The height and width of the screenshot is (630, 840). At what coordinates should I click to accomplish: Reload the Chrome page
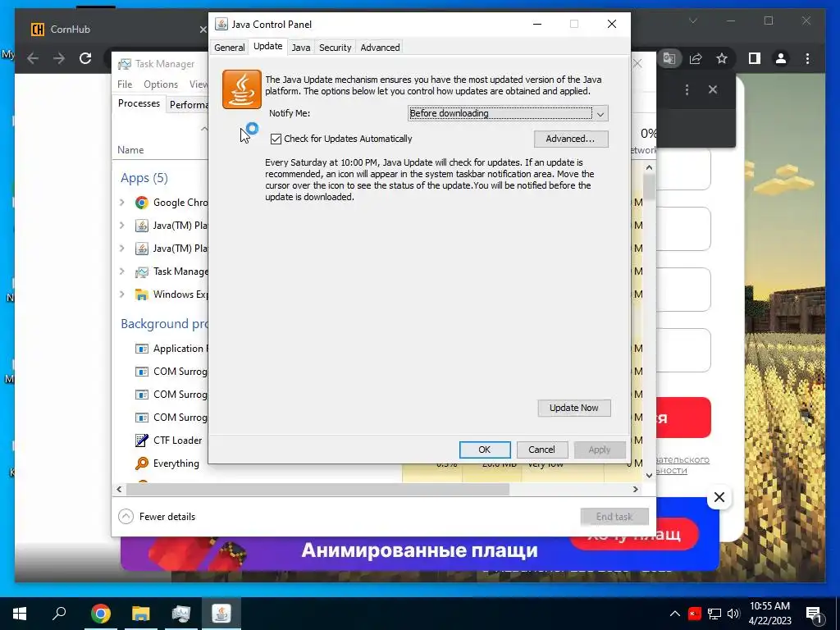pyautogui.click(x=85, y=58)
